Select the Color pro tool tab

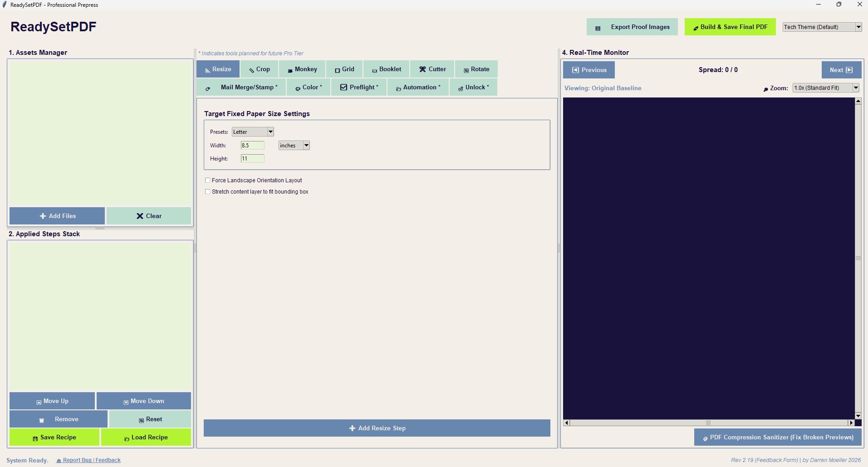309,88
